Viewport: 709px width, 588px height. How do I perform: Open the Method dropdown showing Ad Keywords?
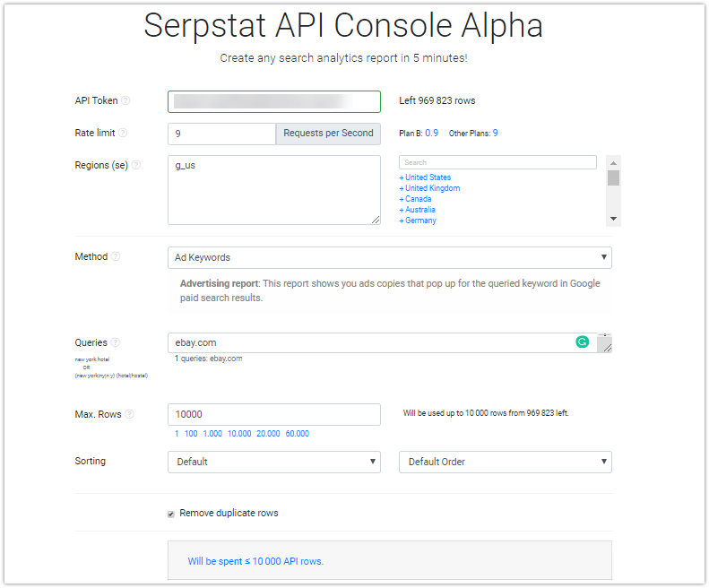coord(390,257)
